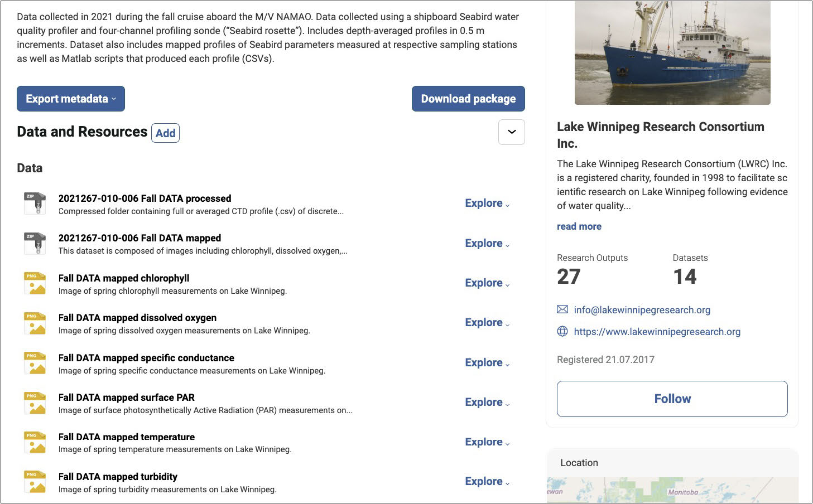Screen dimensions: 813x504
Task: Click ZIP icon for Fall DATA mapped
Action: [35, 244]
